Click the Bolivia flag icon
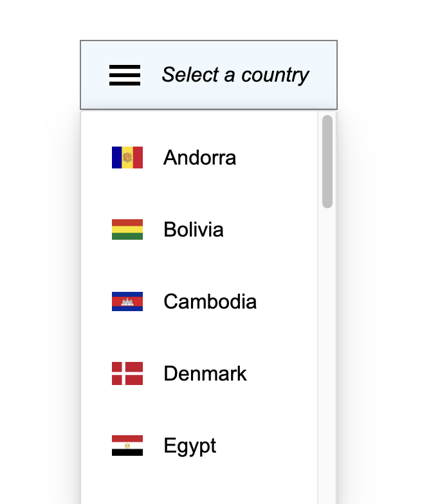Screen dimensions: 422x504 127,230
